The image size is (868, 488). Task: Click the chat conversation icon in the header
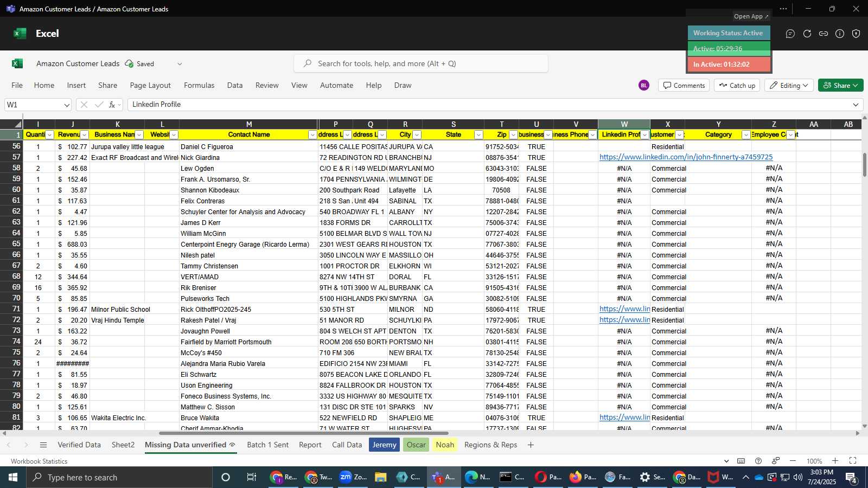tap(790, 34)
